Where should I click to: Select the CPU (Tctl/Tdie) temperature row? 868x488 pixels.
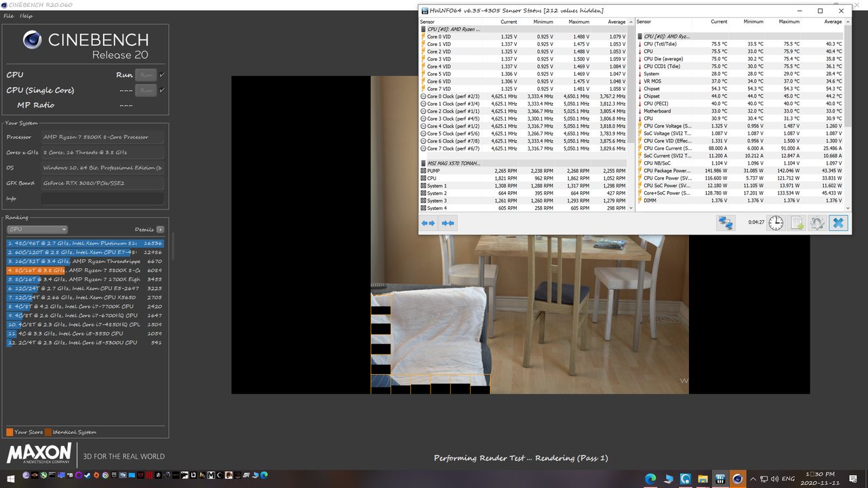[741, 44]
